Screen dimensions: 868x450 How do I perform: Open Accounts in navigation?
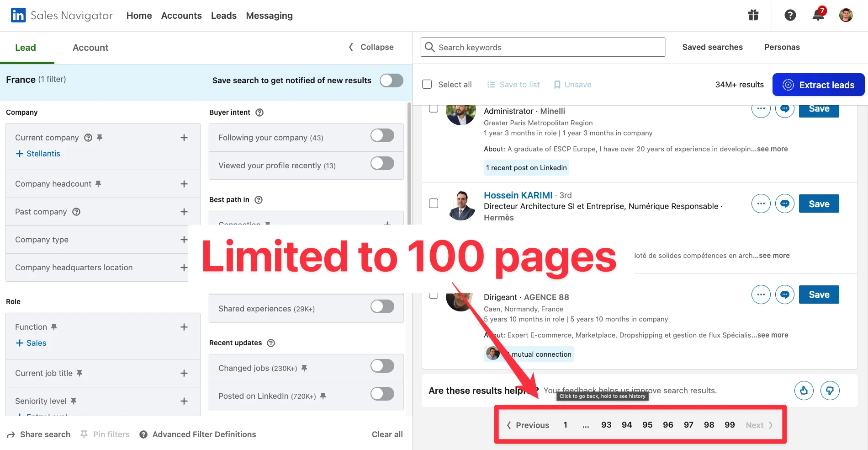point(181,16)
